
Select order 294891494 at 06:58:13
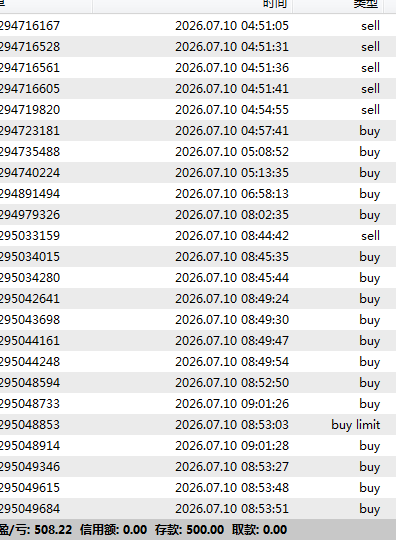coord(198,194)
